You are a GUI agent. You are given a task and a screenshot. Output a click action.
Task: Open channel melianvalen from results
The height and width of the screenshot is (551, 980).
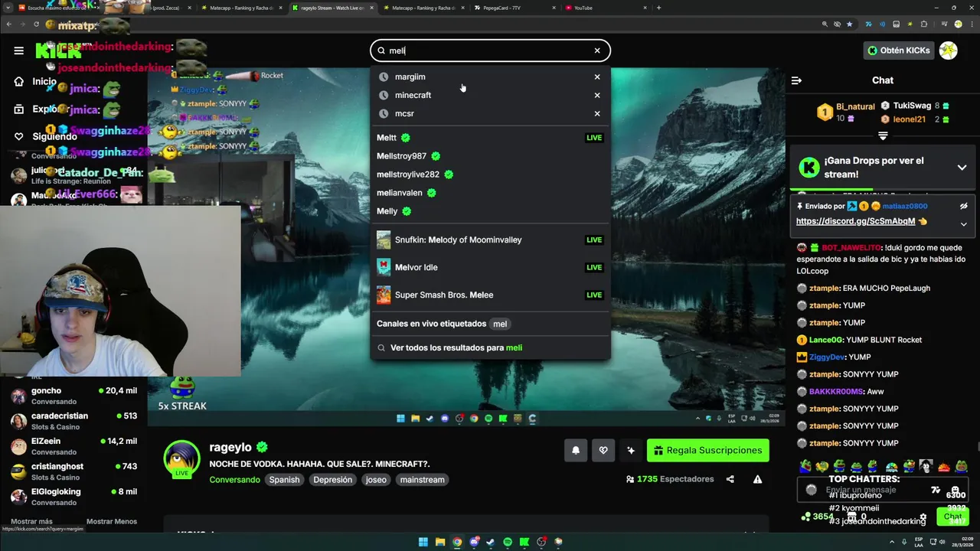tap(490, 193)
